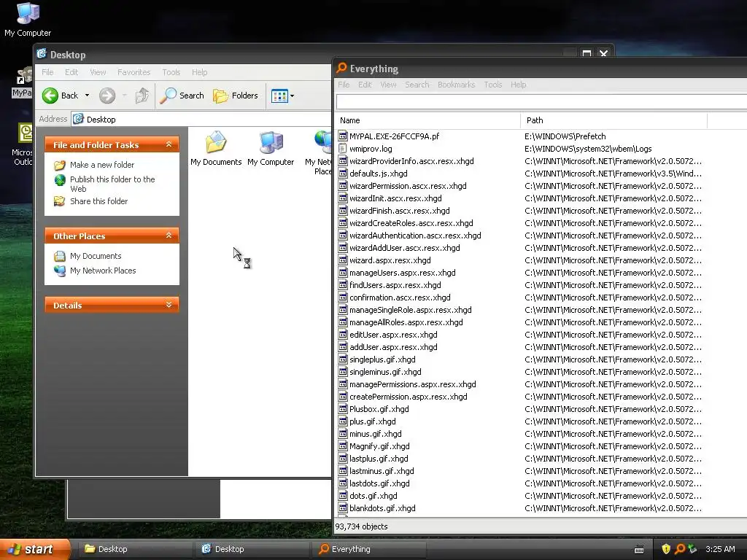Select the Microsoft Outlook desktop icon
747x560 pixels.
click(24, 133)
